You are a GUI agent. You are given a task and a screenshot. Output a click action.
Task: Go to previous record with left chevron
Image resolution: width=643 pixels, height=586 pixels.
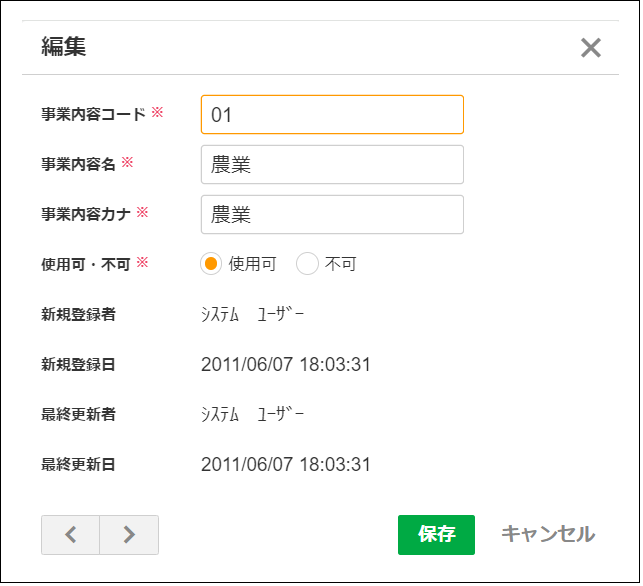coord(70,534)
